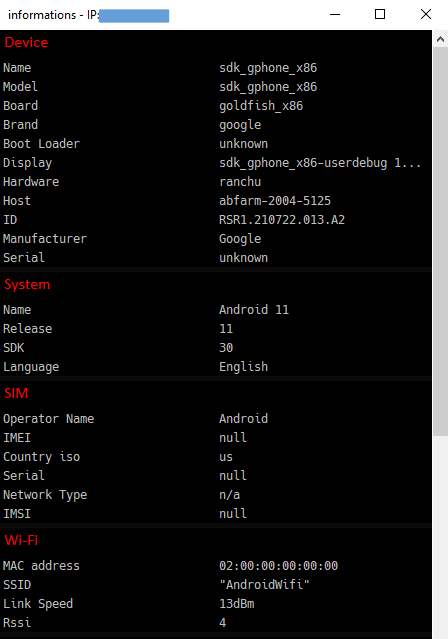Select the Device section header
Viewport: 448px width, 639px height.
(x=26, y=42)
